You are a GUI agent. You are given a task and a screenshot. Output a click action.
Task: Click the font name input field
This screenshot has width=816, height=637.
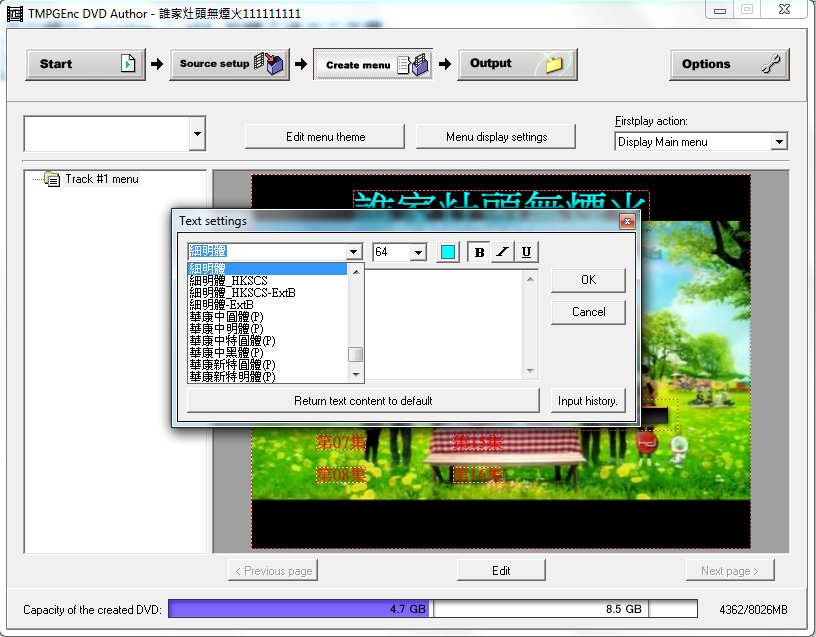[x=267, y=252]
